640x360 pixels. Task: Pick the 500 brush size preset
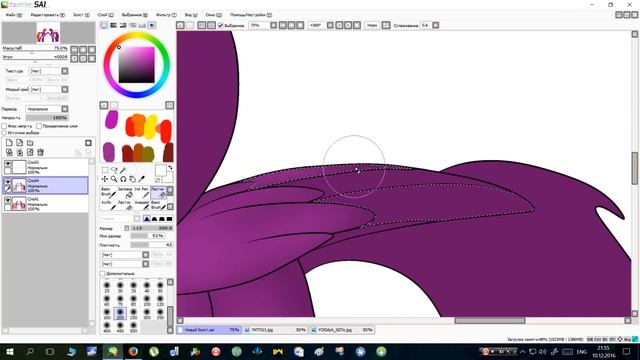point(133,327)
